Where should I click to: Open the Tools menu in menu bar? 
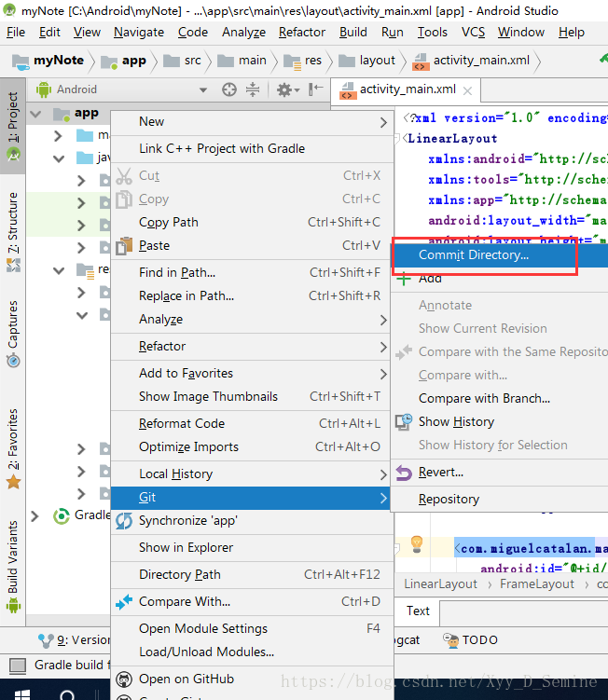pos(432,32)
